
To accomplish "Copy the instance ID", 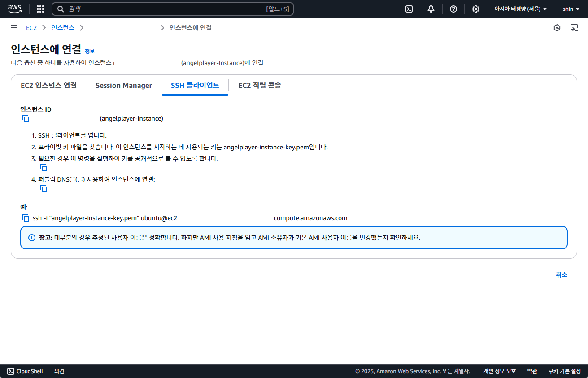I will pyautogui.click(x=26, y=118).
